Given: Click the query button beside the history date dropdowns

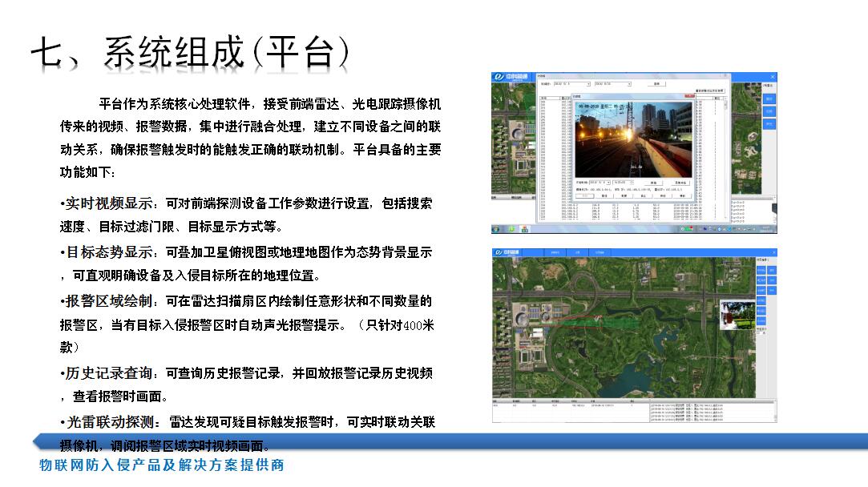Looking at the screenshot, I should [x=656, y=84].
